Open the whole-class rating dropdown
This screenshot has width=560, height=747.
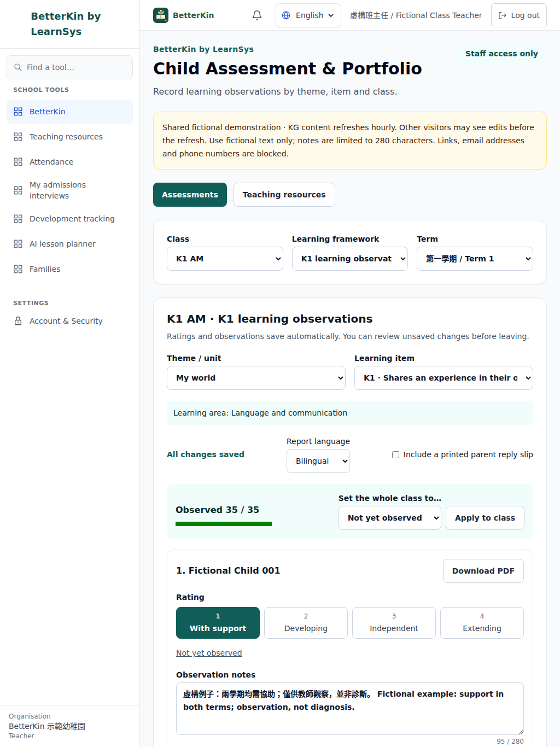pos(390,518)
